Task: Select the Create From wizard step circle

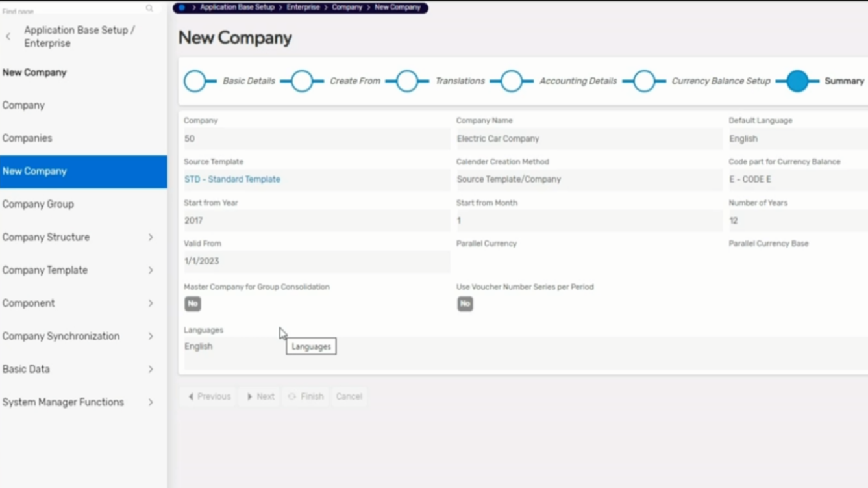Action: [301, 81]
